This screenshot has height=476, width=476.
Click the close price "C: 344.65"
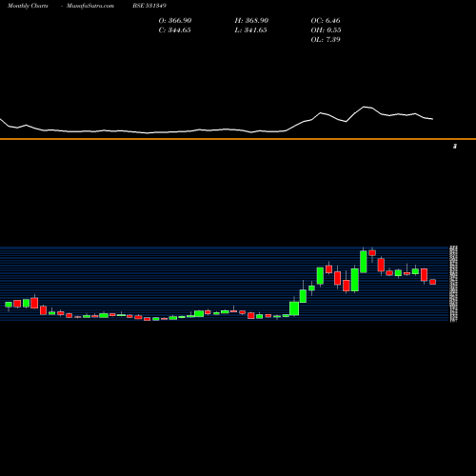point(174,30)
